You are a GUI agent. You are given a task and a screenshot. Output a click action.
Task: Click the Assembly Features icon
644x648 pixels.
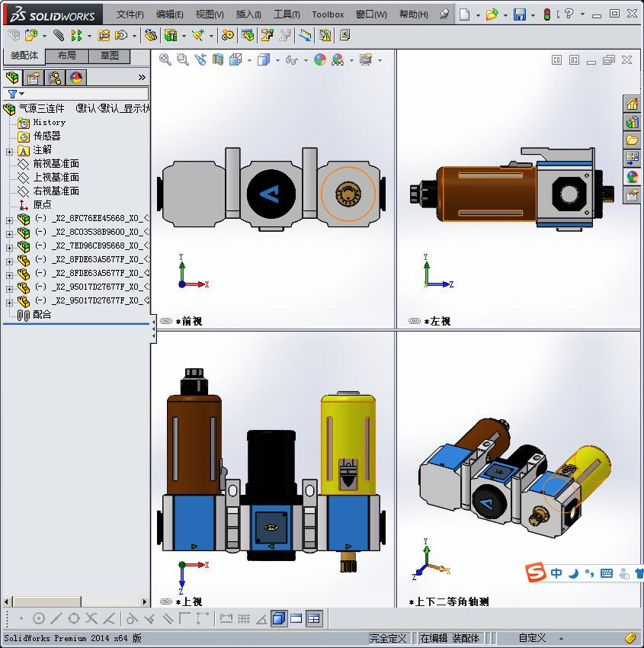pyautogui.click(x=171, y=36)
